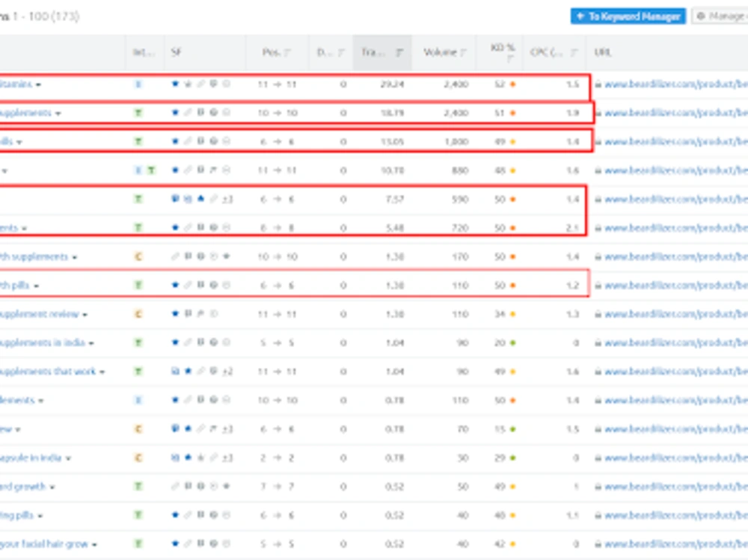Click the Int.. column header
The height and width of the screenshot is (560, 748).
[x=143, y=52]
